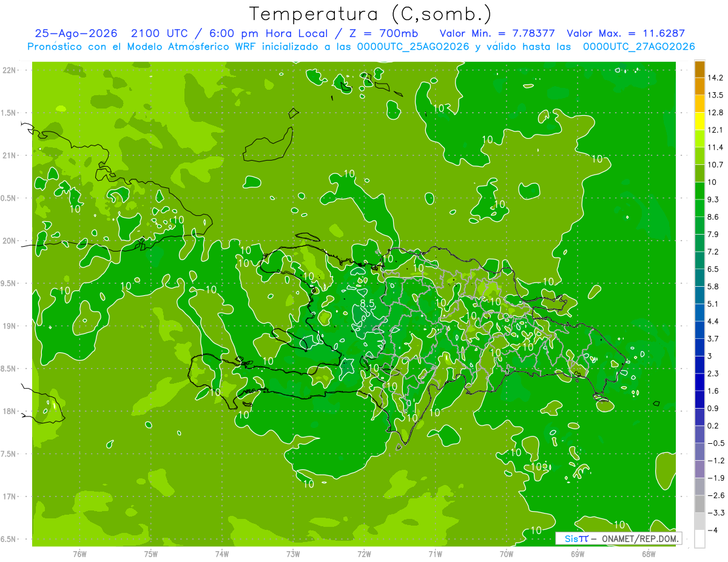Click the legend value '0.2'
This screenshot has height=562, width=728.
(x=713, y=426)
